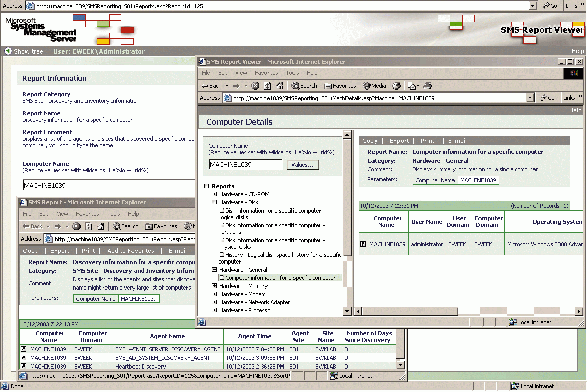Expand Hardware - Modem node
Viewport: 587px width, 392px height.
point(214,294)
